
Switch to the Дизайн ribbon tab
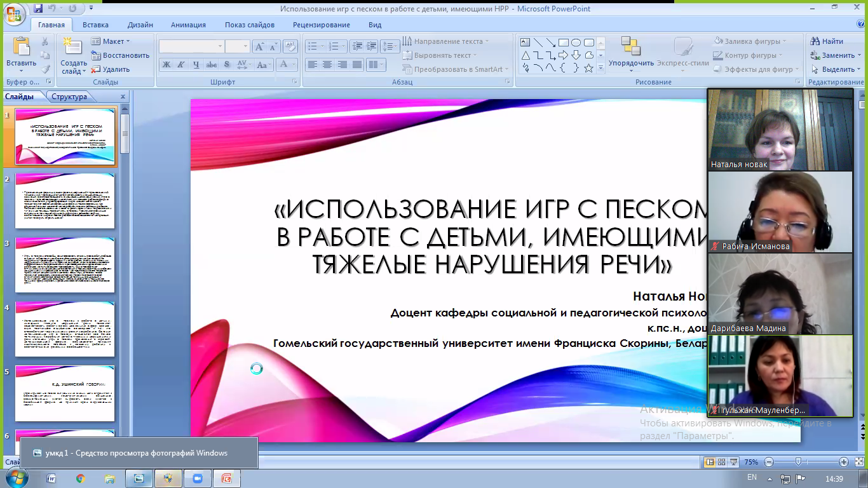coord(140,25)
